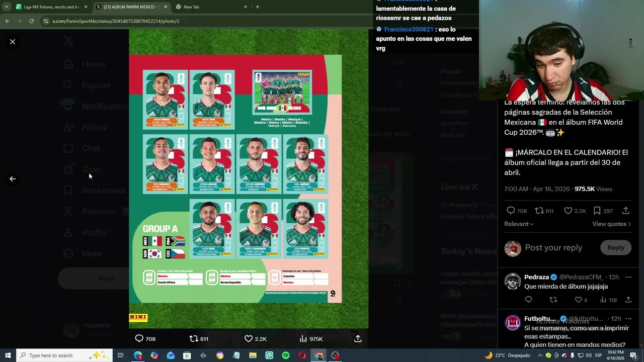Screen dimensions: 644x362
Task: Launch Microsoft Edge from taskbar
Action: (x=138, y=355)
